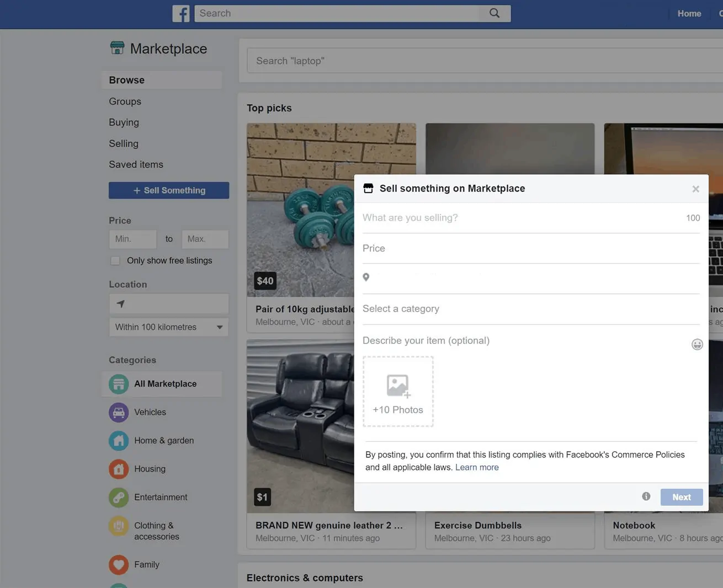
Task: Open the Learn more link
Action: [477, 467]
